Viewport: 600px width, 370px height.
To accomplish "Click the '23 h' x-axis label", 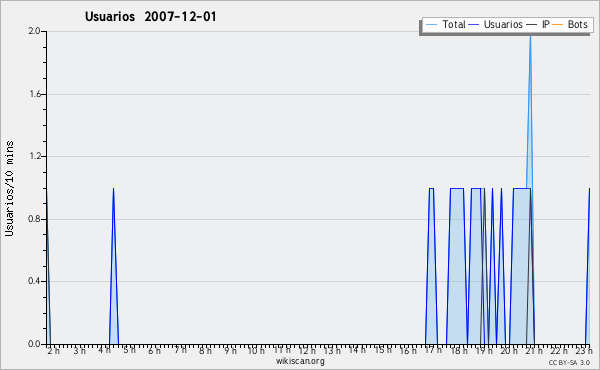I will 584,350.
